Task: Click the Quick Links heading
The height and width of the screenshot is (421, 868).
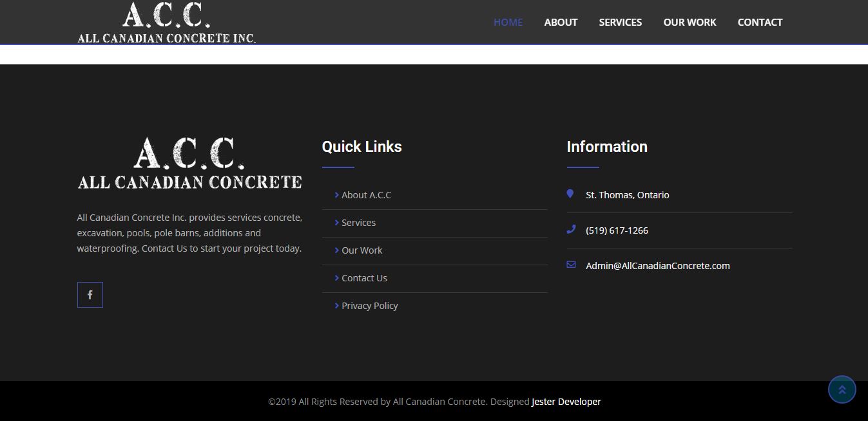Action: [x=362, y=147]
